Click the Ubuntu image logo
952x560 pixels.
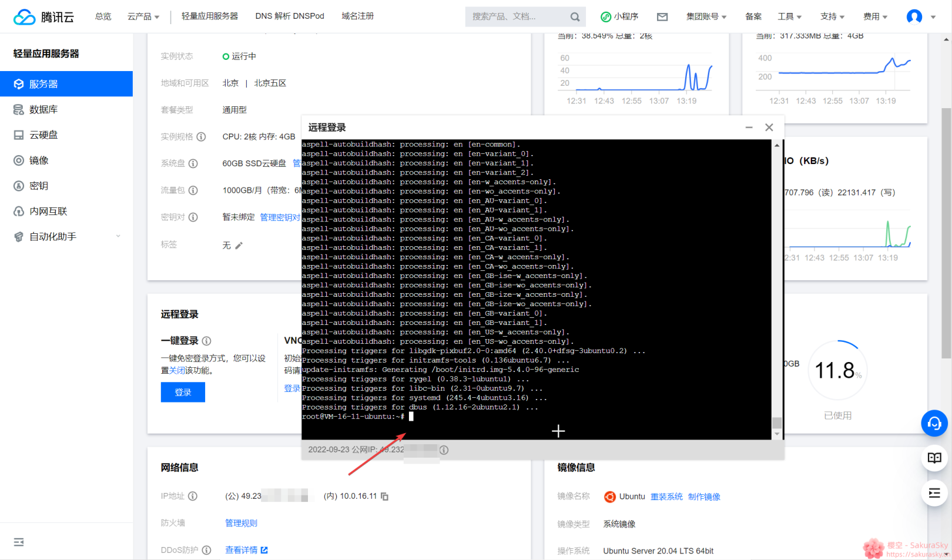tap(610, 497)
